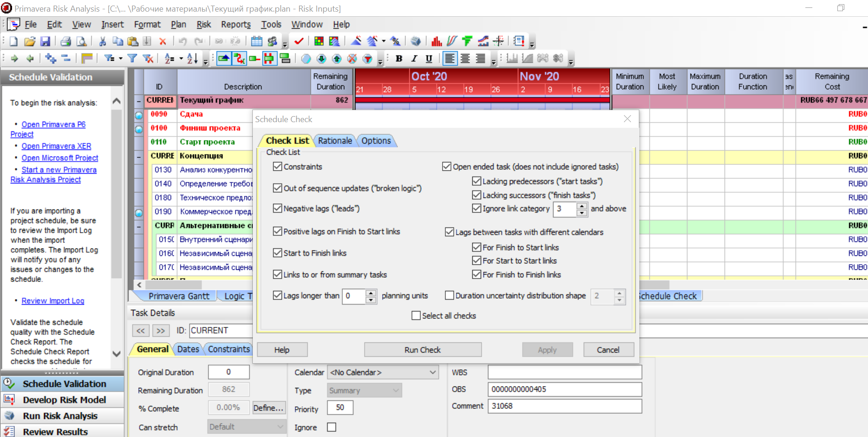The width and height of the screenshot is (868, 437).
Task: Click the Save icon in toolbar
Action: pyautogui.click(x=45, y=41)
